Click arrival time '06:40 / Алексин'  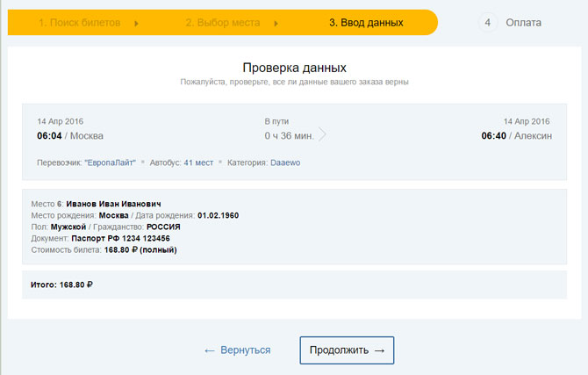click(515, 136)
